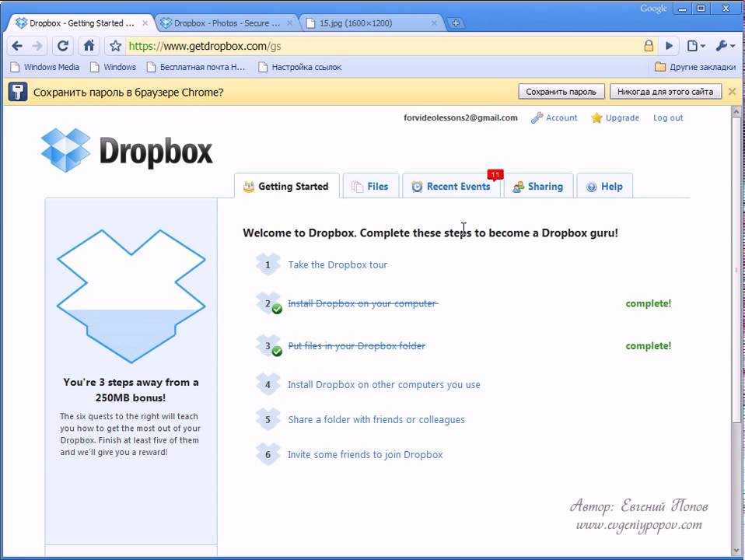Image resolution: width=745 pixels, height=560 pixels.
Task: Switch to the 15.jpg browser tab
Action: (372, 23)
